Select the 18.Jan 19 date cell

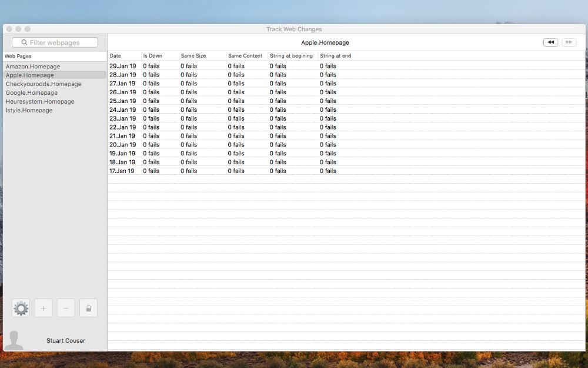point(122,163)
